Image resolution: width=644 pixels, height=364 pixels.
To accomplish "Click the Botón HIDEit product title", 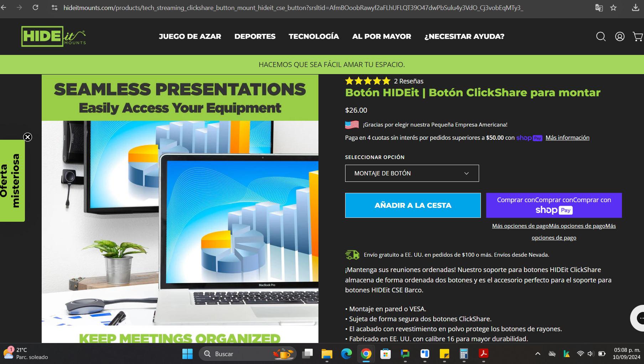I will (473, 93).
